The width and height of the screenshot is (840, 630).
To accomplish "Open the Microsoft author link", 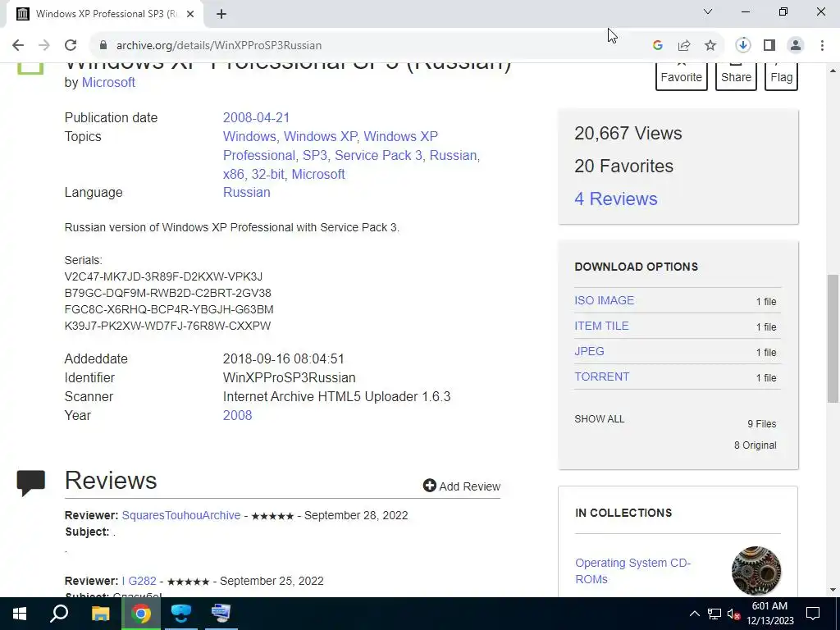I will pos(108,83).
